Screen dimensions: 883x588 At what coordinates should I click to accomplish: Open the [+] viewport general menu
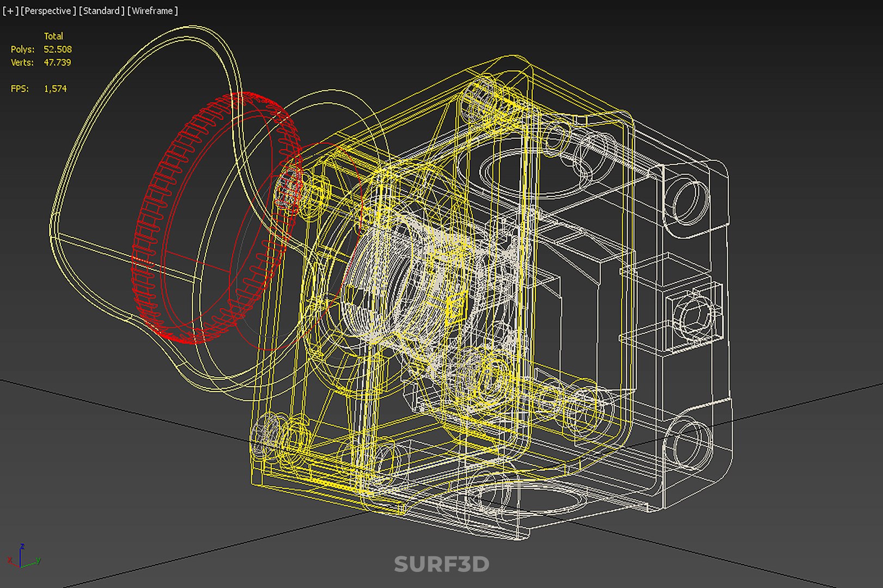tap(10, 11)
